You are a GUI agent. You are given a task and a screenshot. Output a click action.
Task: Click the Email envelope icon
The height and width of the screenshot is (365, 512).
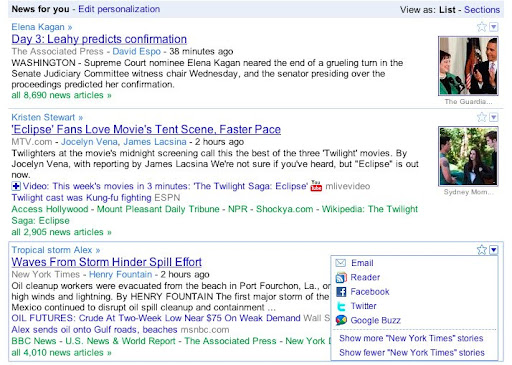coord(341,263)
